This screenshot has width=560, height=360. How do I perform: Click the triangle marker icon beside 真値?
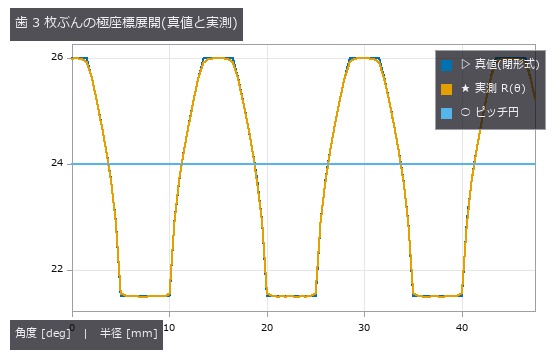pyautogui.click(x=465, y=65)
